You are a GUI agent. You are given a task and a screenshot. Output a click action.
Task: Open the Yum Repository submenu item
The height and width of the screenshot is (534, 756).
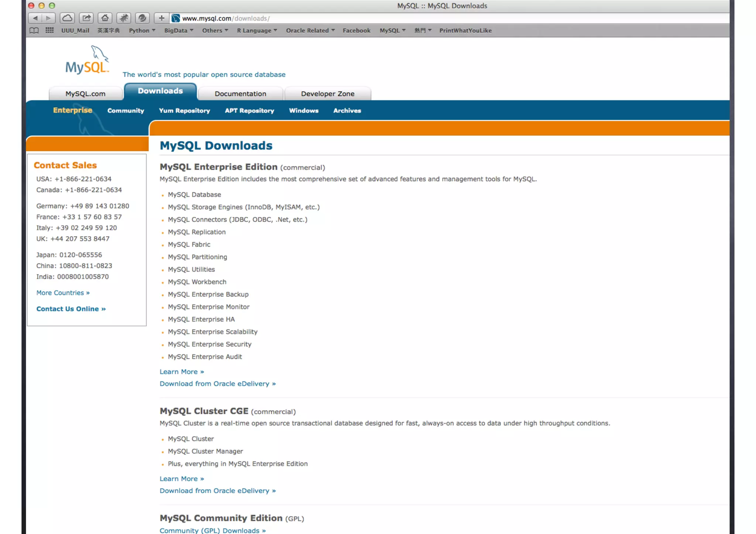click(x=184, y=111)
